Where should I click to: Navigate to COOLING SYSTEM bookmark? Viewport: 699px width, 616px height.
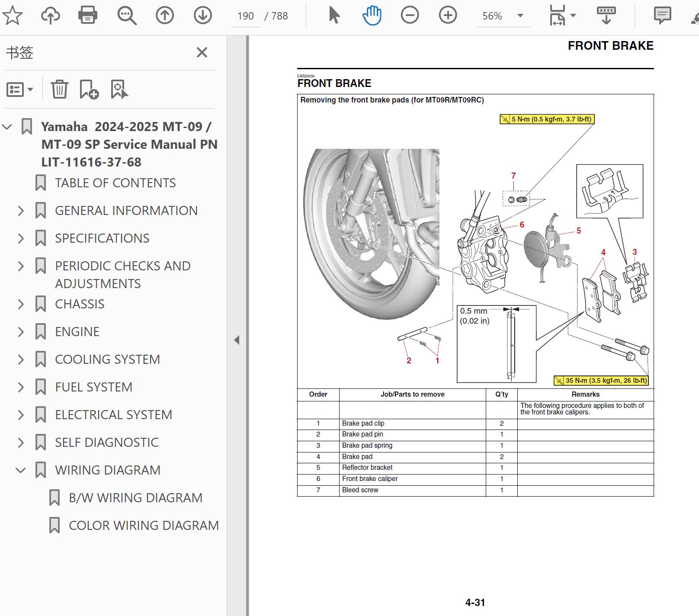tap(107, 359)
